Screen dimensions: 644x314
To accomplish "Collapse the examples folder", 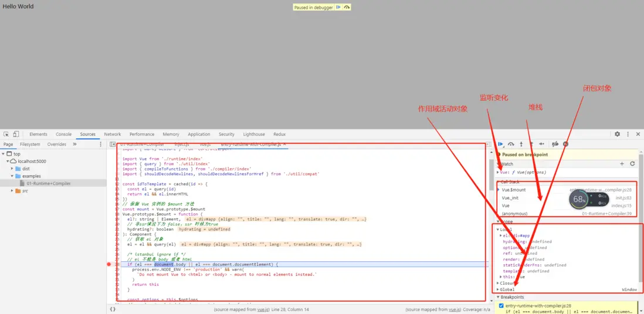I will pos(12,176).
